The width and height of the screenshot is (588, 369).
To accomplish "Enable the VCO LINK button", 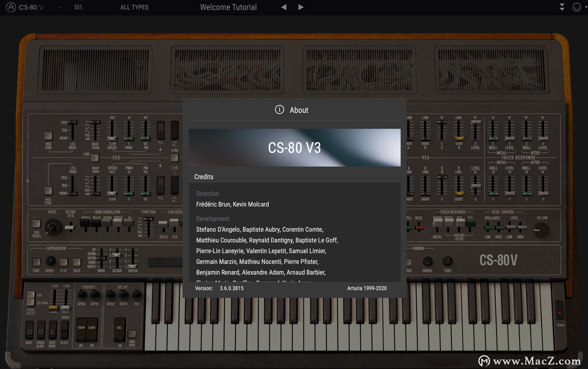I will tap(95, 157).
